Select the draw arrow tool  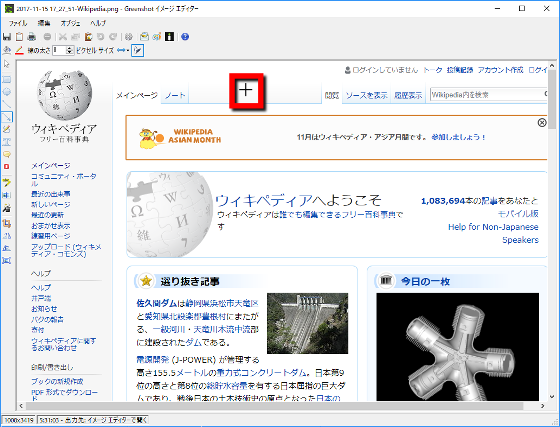[7, 117]
